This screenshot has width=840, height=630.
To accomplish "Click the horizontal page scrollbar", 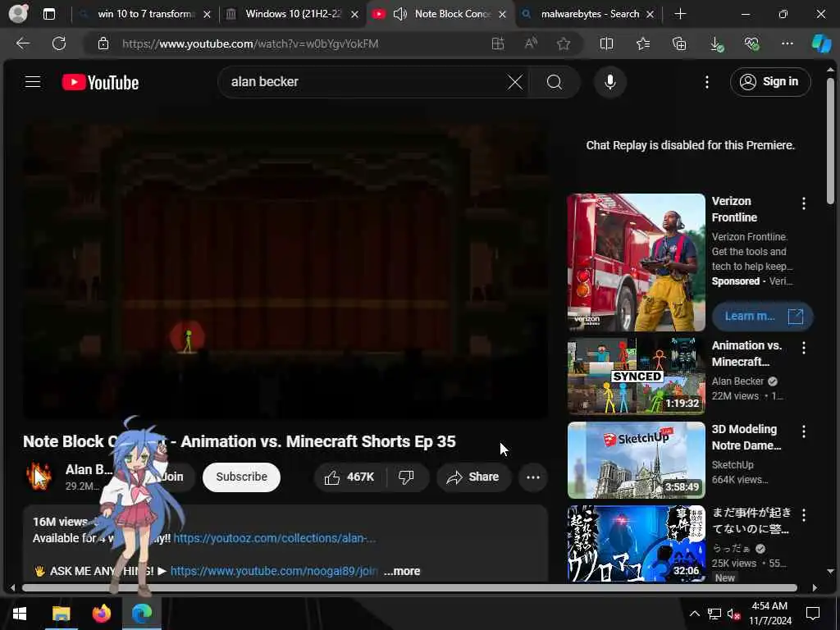I will (409, 587).
